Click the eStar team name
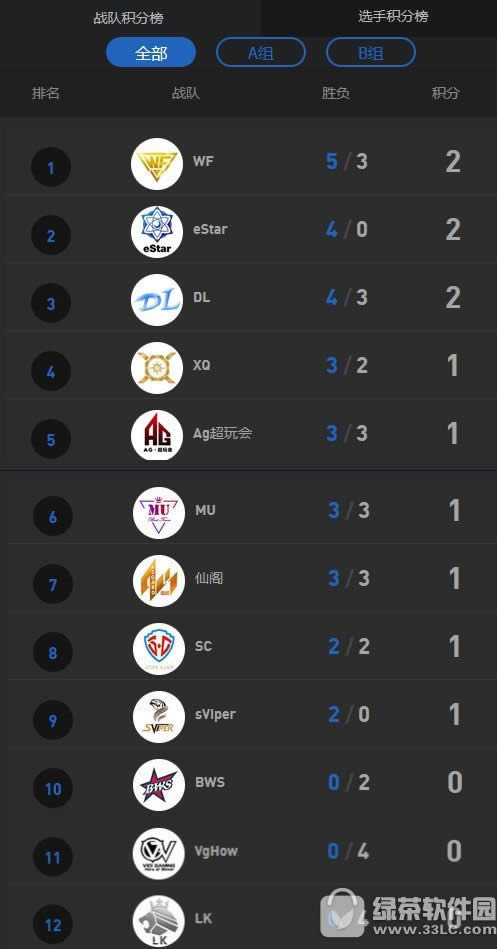The width and height of the screenshot is (497, 949). [x=210, y=229]
